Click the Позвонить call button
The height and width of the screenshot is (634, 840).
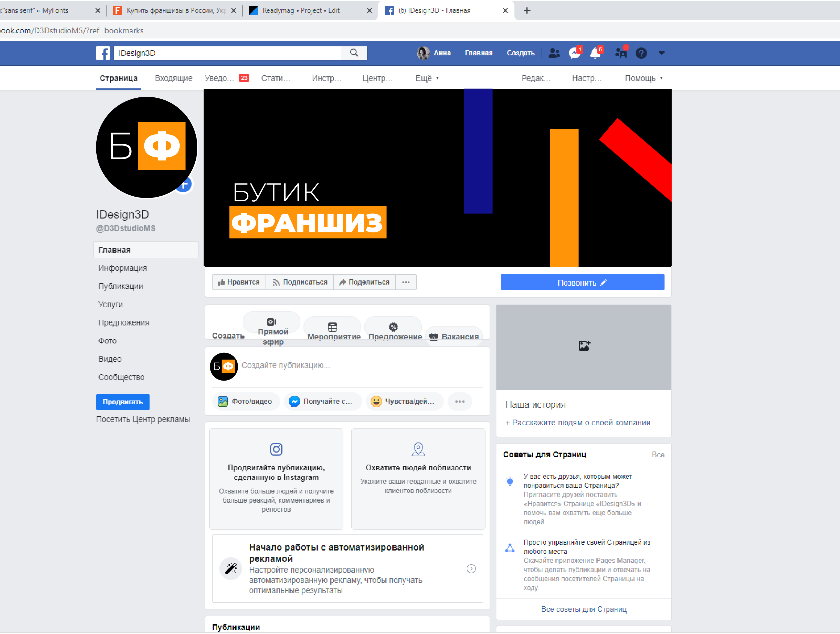tap(582, 282)
